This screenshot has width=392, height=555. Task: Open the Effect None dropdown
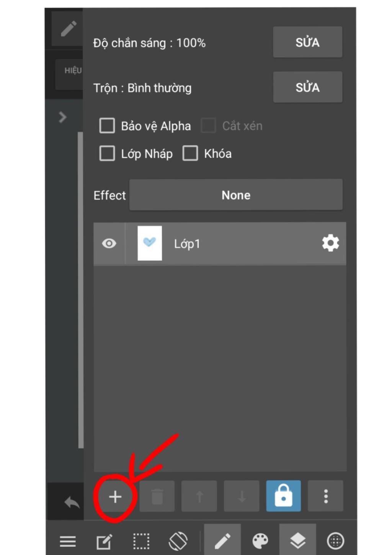click(236, 195)
